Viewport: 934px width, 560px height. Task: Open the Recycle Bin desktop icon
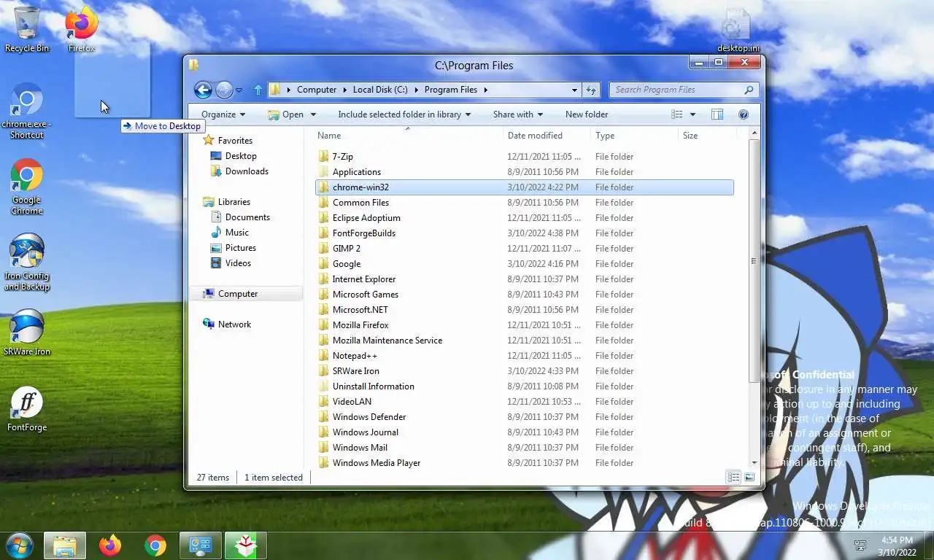point(27,29)
